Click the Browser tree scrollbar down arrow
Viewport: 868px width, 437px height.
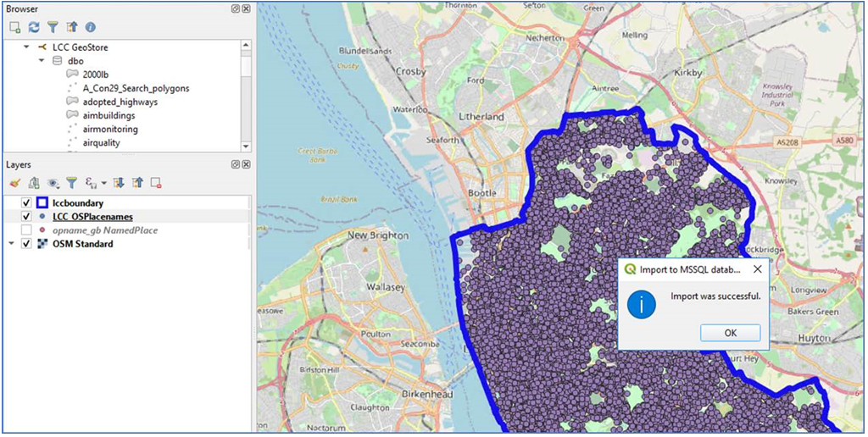pyautogui.click(x=246, y=147)
